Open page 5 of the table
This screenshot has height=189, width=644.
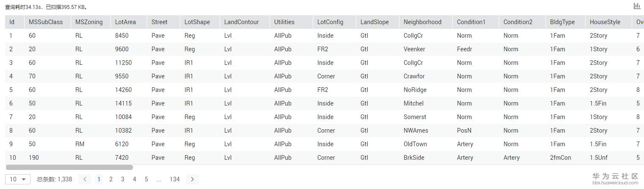[146, 179]
